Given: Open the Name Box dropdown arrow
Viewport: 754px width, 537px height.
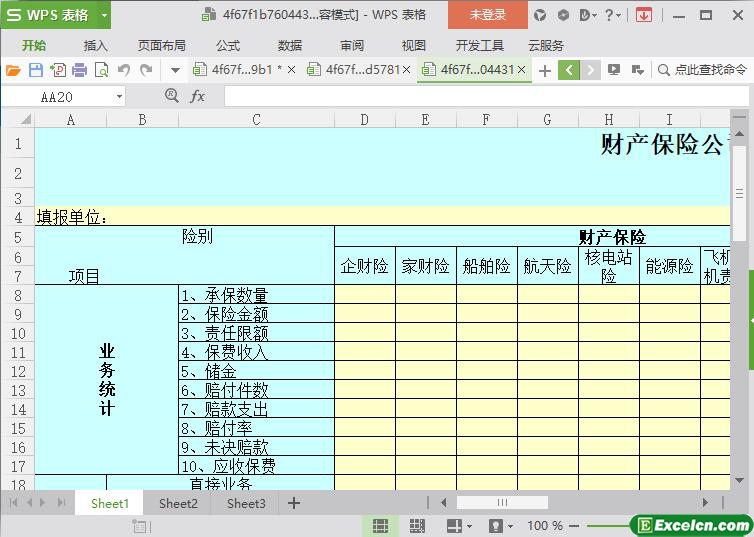Looking at the screenshot, I should click(120, 97).
